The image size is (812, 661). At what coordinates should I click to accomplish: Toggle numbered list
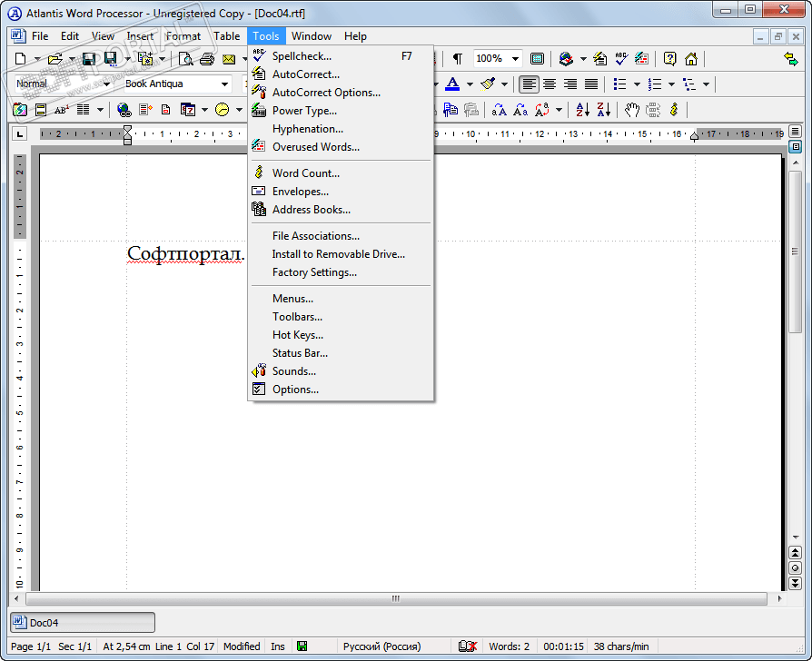click(655, 84)
